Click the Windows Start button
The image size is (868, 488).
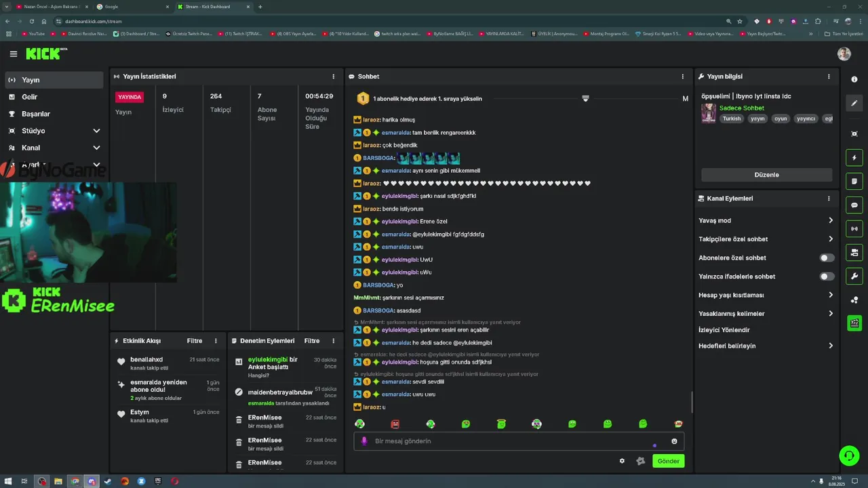point(7,481)
